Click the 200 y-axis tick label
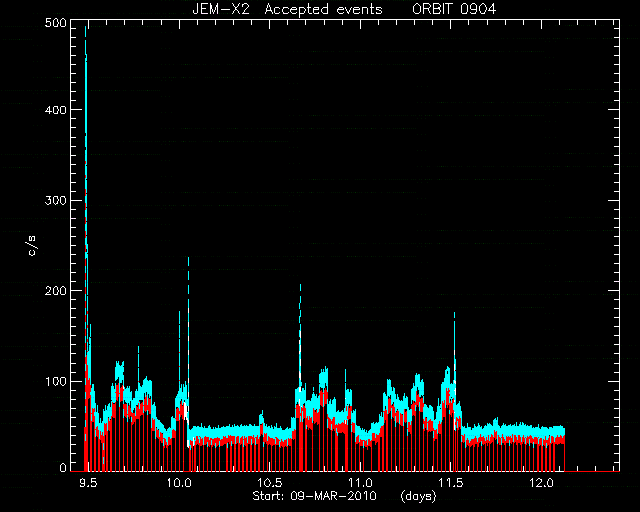This screenshot has height=512, width=640. tap(55, 291)
